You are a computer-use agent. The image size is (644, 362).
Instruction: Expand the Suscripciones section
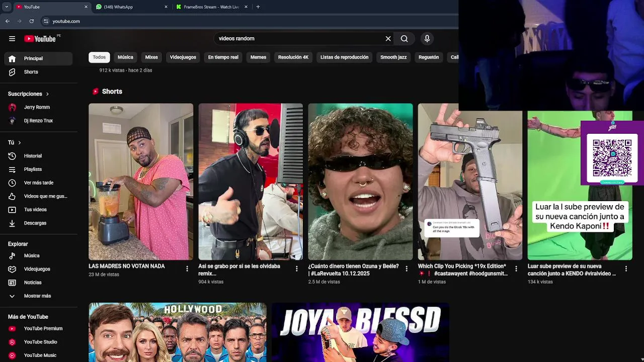pos(29,94)
